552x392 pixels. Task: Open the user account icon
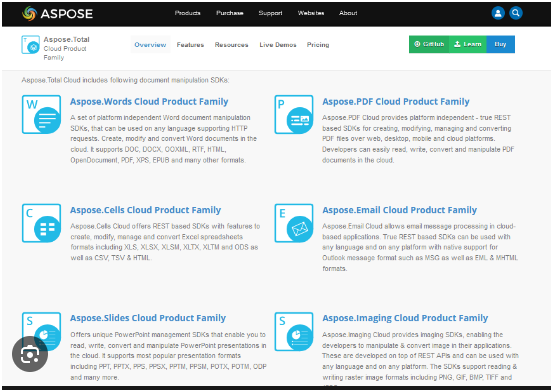coord(498,13)
